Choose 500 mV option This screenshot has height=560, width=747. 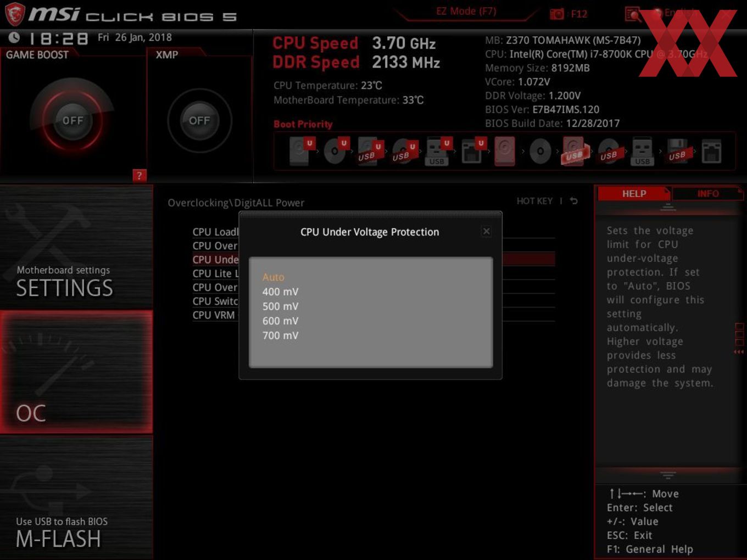pos(280,306)
